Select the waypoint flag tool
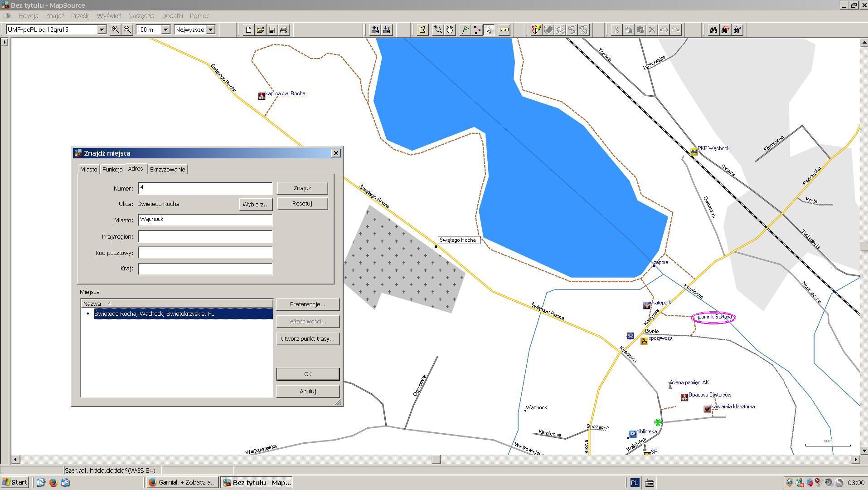 pyautogui.click(x=465, y=30)
